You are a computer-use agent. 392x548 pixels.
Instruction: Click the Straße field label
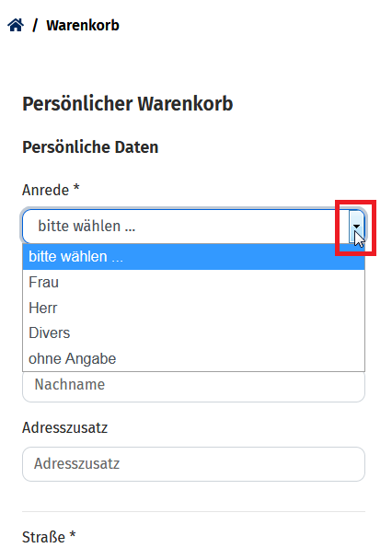click(x=43, y=537)
